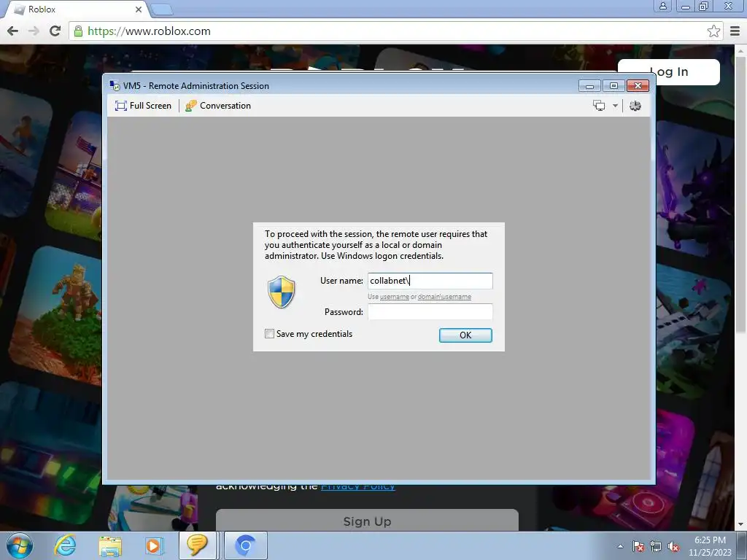Click the muted volume tray icon
The height and width of the screenshot is (560, 747).
click(x=673, y=546)
